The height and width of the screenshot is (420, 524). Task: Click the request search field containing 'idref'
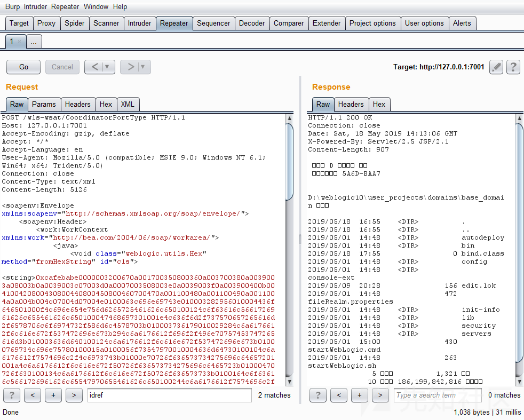pos(170,395)
